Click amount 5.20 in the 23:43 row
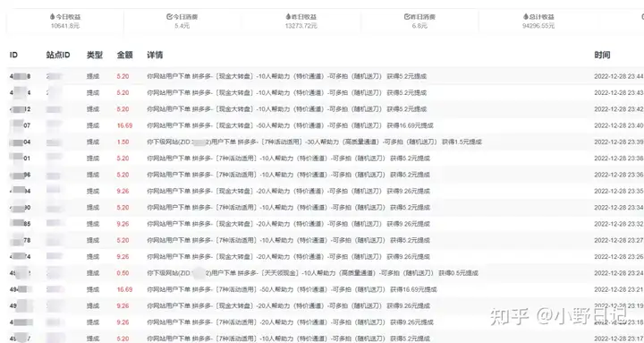The width and height of the screenshot is (644, 343). pyautogui.click(x=123, y=93)
